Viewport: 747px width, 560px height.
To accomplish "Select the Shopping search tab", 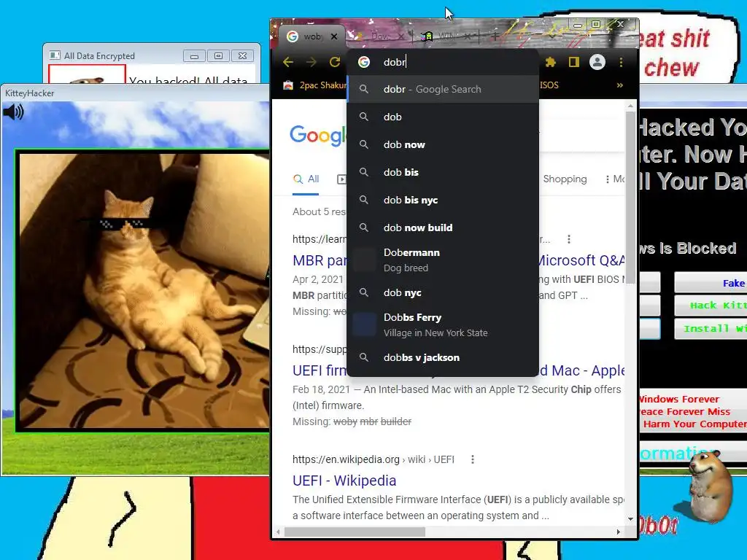I will [x=565, y=179].
